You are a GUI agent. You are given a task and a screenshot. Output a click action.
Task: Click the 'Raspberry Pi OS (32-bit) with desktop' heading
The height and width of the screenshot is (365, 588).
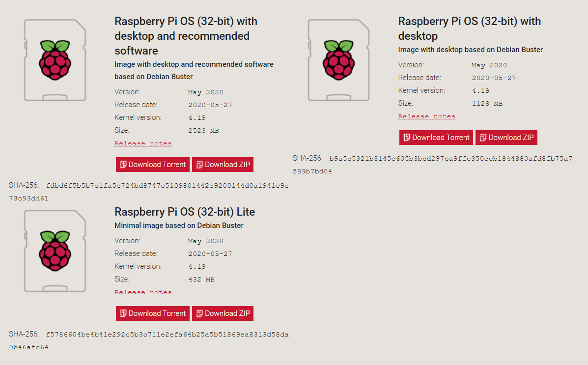(469, 28)
